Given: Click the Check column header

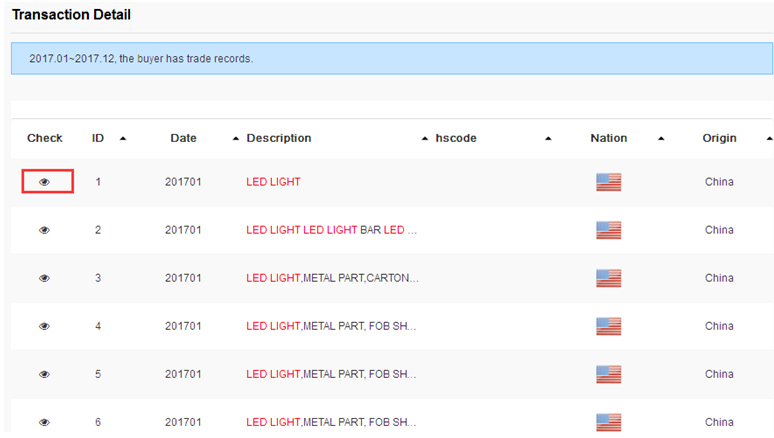Looking at the screenshot, I should 44,138.
